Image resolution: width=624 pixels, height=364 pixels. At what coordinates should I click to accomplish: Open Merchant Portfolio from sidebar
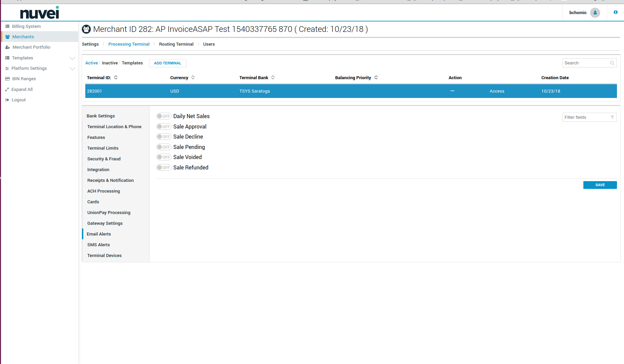point(31,47)
